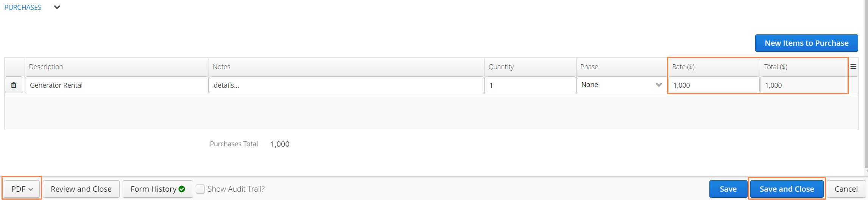Click the Save button
The height and width of the screenshot is (200, 868).
click(x=728, y=189)
